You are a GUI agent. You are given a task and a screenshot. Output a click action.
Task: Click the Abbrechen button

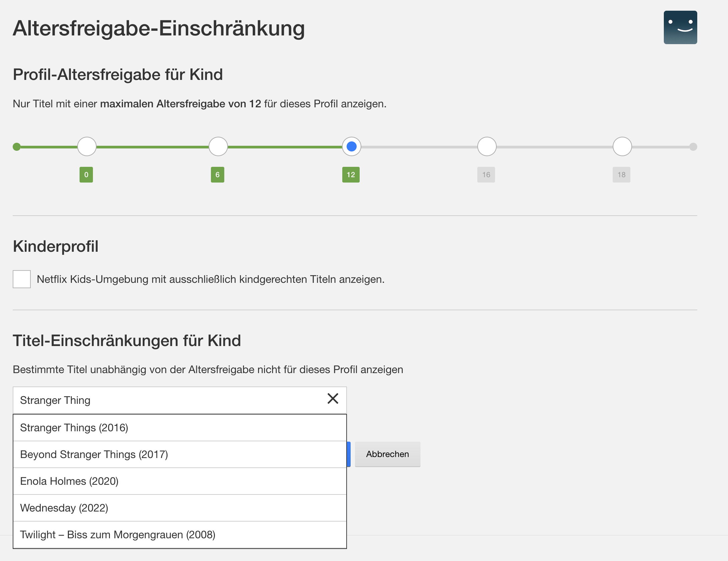(x=388, y=454)
